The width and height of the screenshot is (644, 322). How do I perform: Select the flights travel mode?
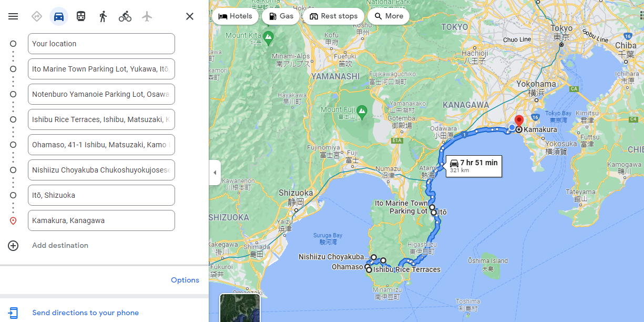click(x=147, y=16)
